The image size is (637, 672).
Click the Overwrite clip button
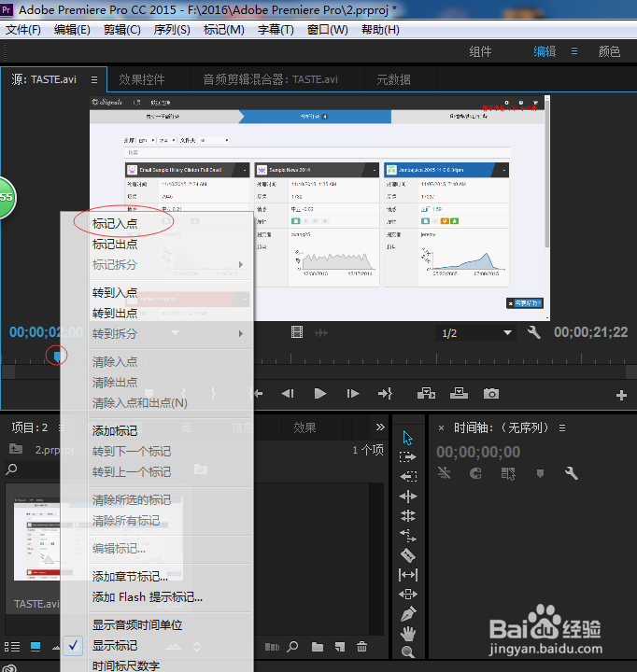pos(459,394)
